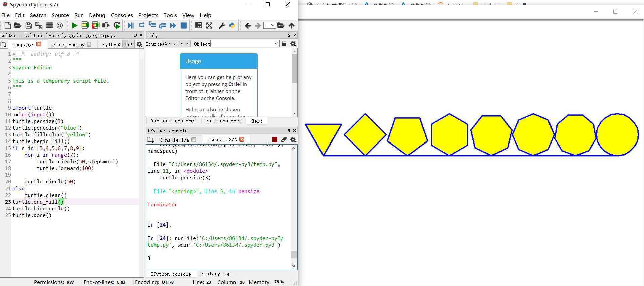Open the Tools menu

click(x=170, y=15)
